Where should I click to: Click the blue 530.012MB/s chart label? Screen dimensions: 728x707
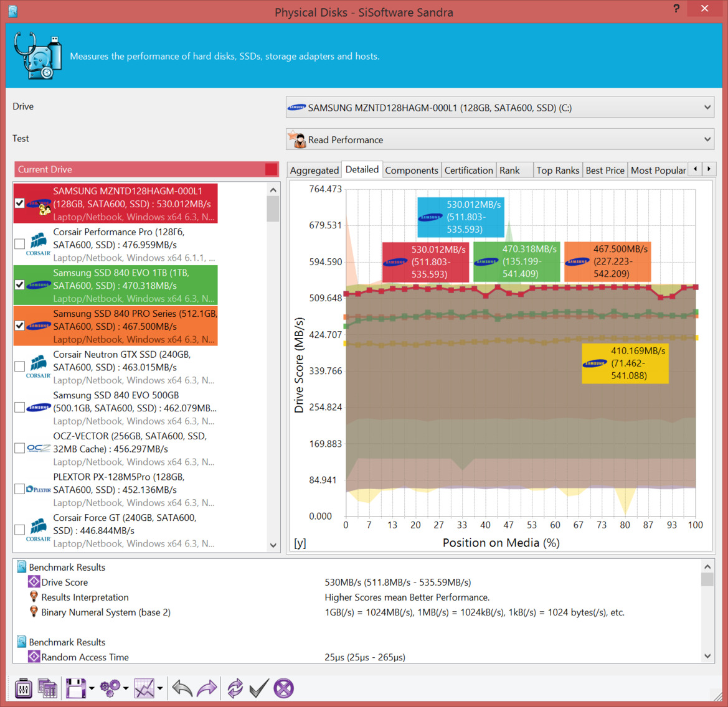[461, 217]
